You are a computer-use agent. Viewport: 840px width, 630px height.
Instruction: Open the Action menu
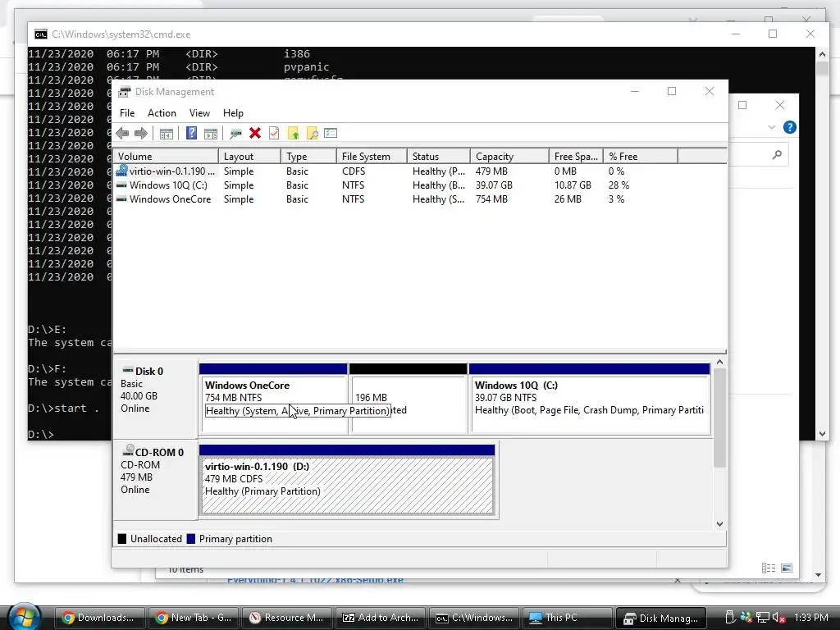point(162,113)
